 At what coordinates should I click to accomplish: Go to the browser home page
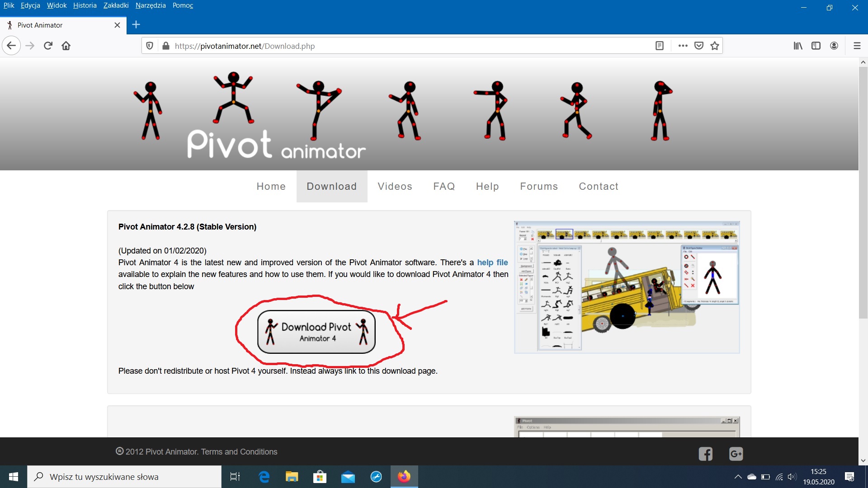66,46
